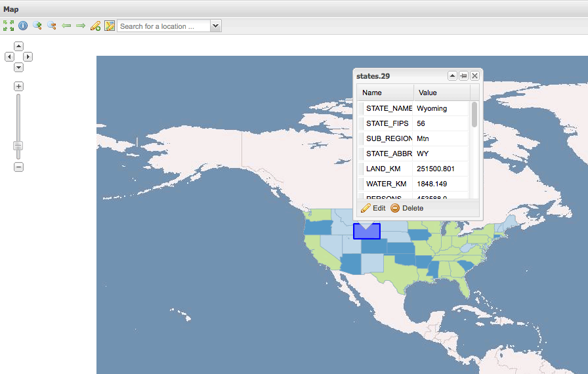Pan the map up

click(x=18, y=47)
